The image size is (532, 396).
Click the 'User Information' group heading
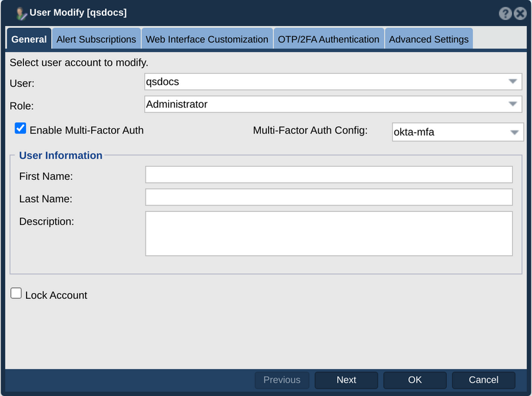tap(61, 155)
